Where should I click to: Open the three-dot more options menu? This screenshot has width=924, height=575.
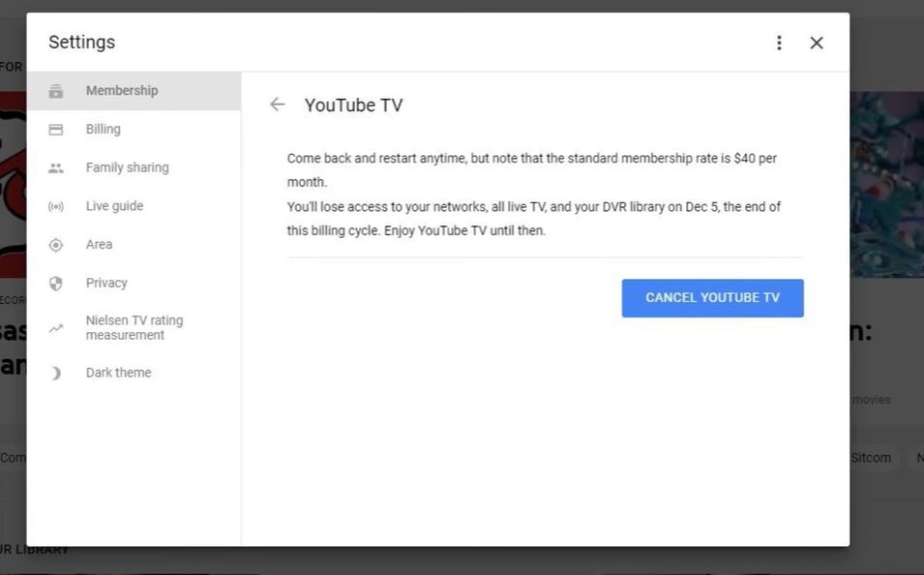pos(779,43)
